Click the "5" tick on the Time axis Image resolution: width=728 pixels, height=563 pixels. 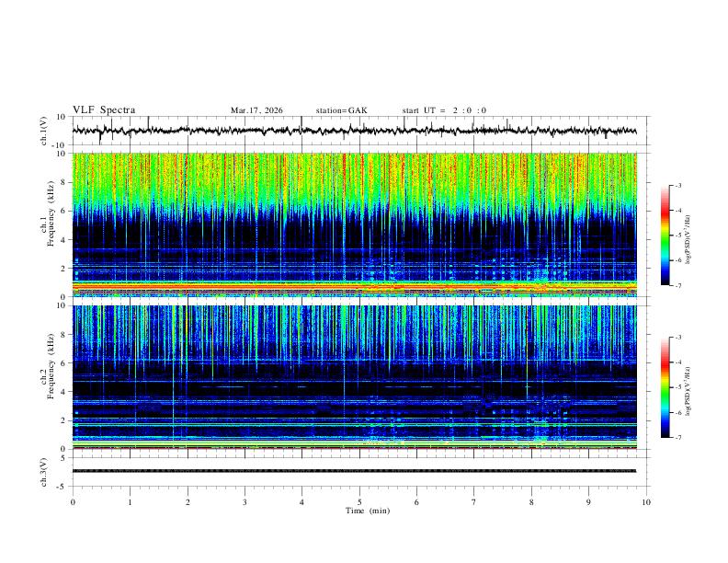coord(359,502)
